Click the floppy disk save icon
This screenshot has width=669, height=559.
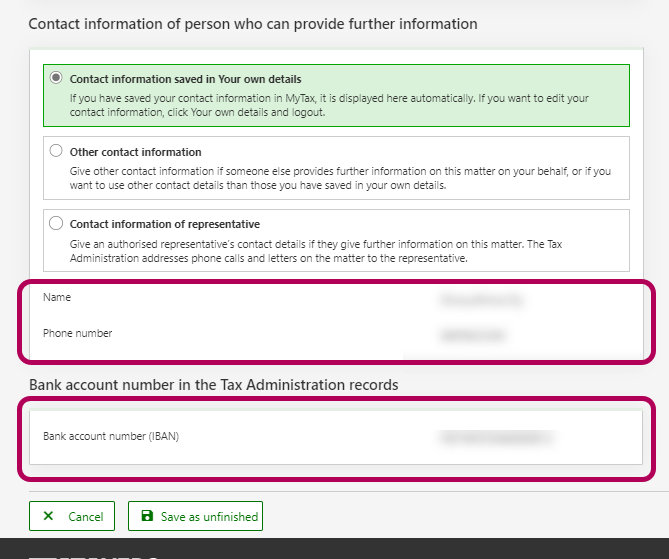point(147,517)
